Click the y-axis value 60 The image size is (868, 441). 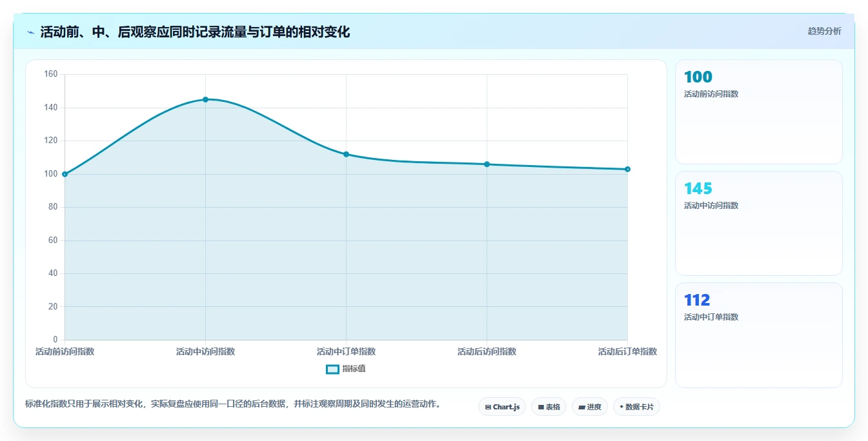click(53, 240)
